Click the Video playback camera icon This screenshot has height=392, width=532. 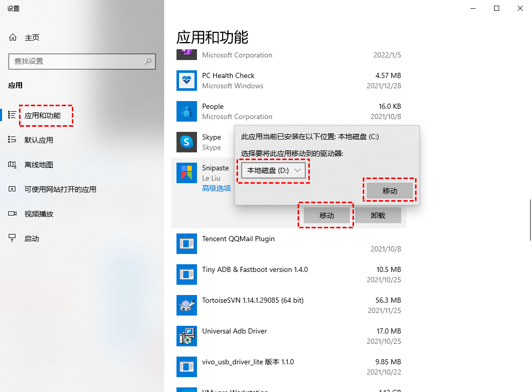[12, 214]
